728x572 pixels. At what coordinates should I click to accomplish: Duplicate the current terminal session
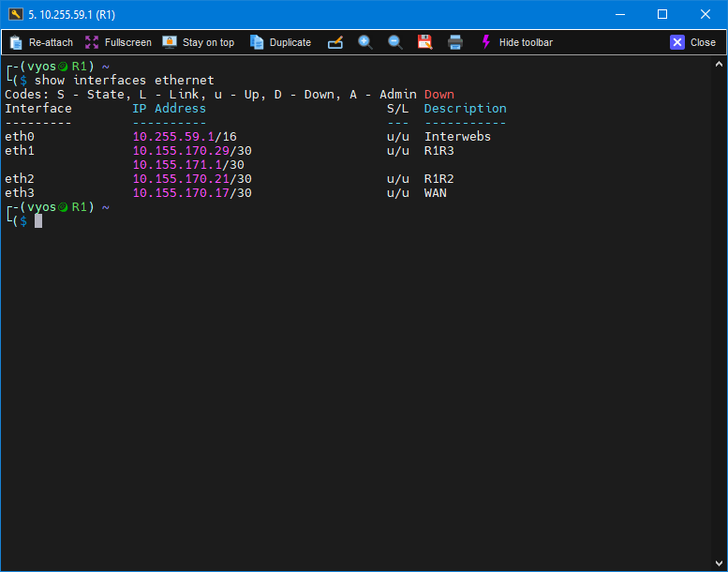click(280, 42)
